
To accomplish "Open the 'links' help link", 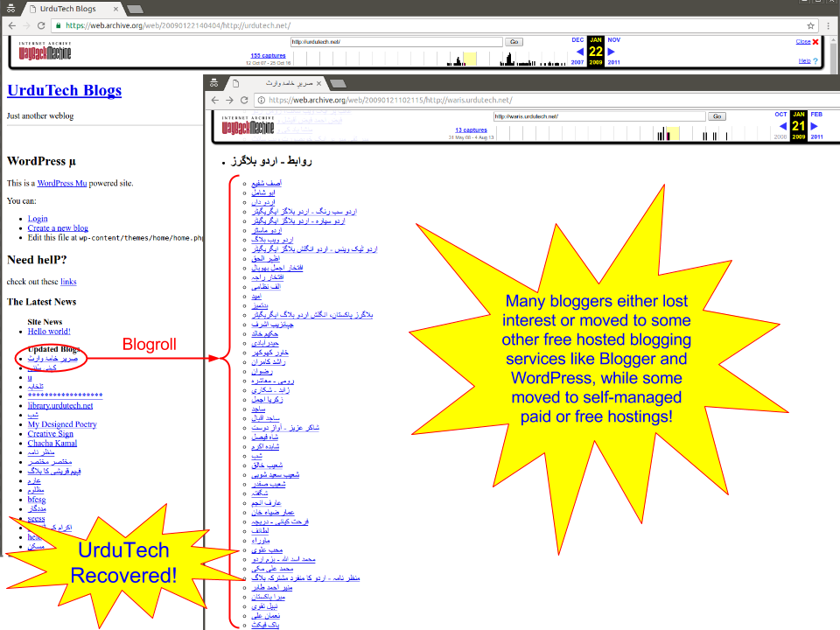I will click(68, 282).
